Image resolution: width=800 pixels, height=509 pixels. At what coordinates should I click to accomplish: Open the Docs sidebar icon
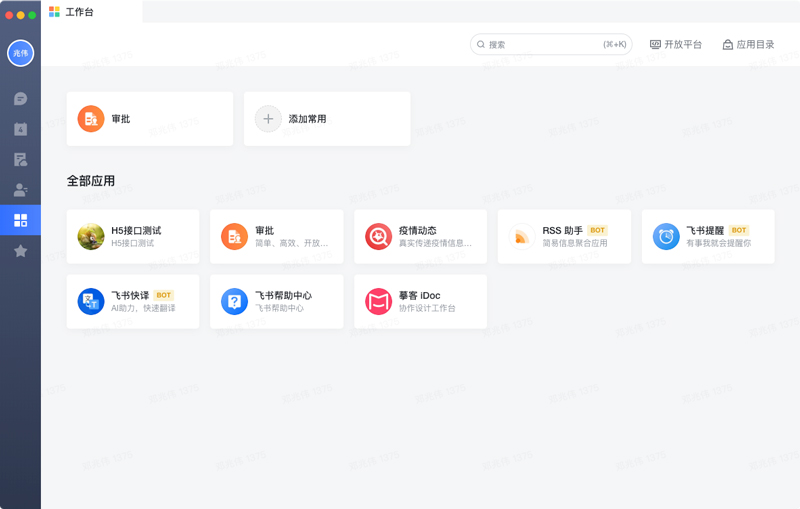tap(20, 160)
